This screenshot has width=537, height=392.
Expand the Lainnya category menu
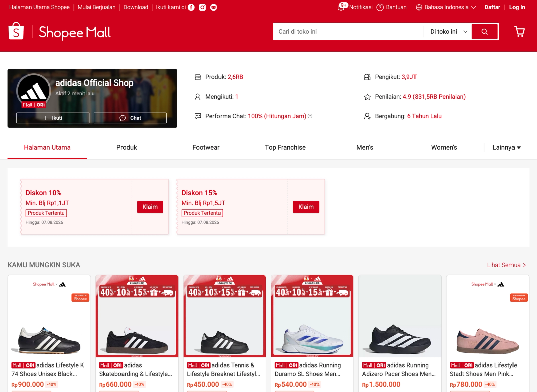[506, 147]
